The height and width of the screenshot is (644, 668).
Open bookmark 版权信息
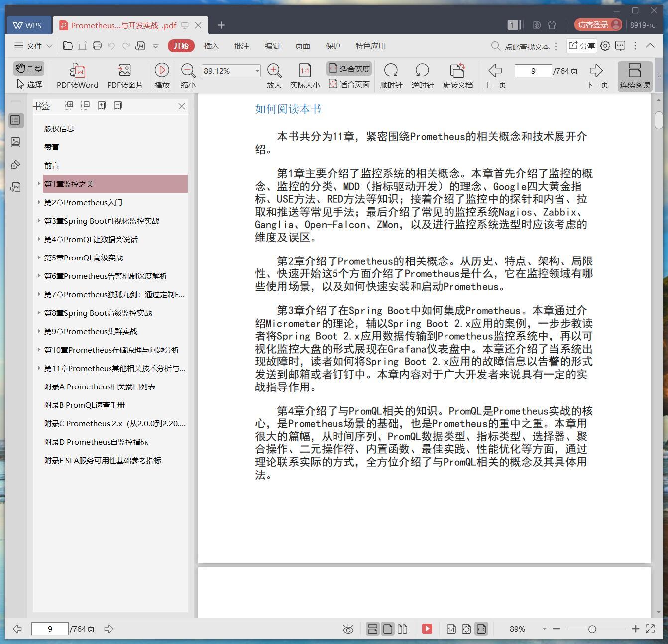pos(59,129)
